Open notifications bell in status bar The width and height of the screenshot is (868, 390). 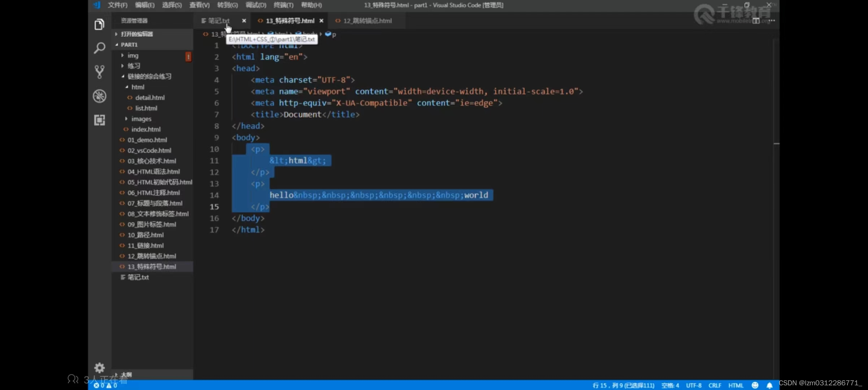769,385
